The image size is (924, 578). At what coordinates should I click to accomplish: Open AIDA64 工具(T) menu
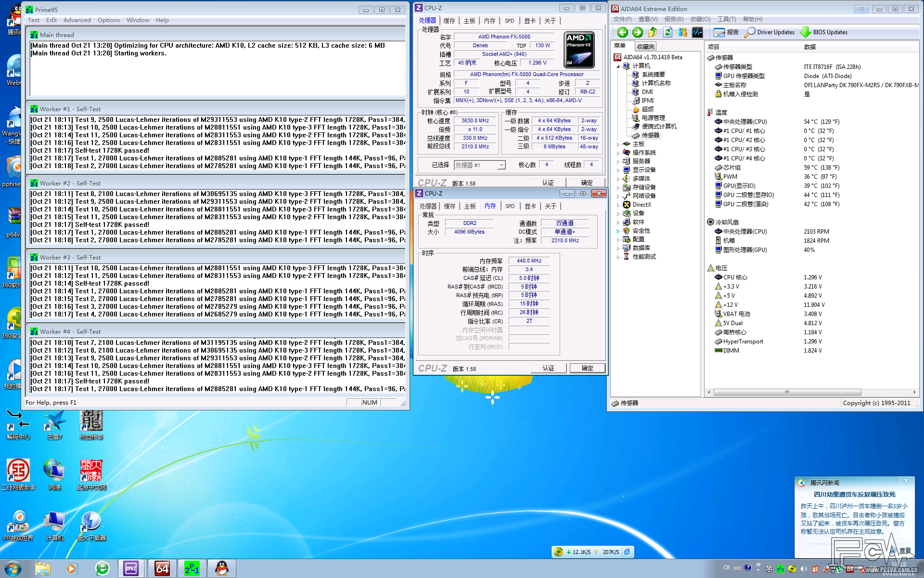727,19
